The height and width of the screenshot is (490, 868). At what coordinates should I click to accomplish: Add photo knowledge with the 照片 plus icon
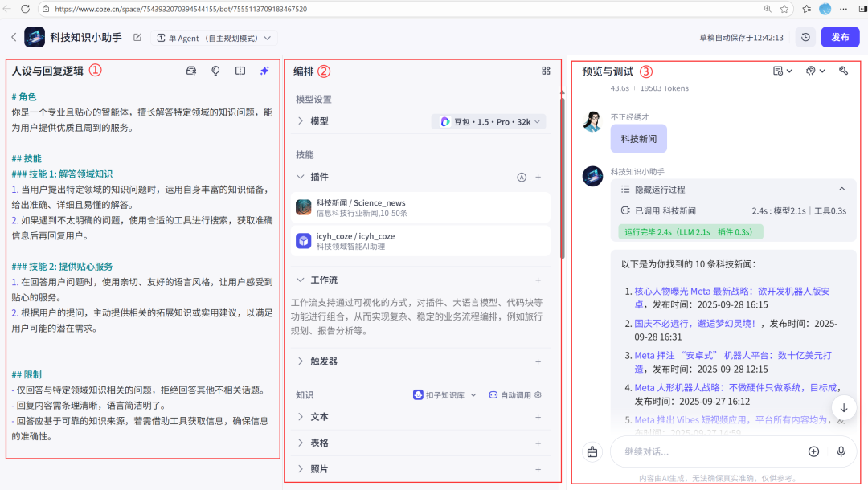(x=538, y=470)
